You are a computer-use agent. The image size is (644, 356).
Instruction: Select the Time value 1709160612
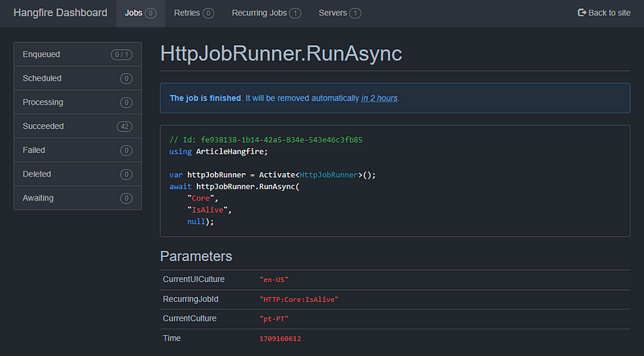pyautogui.click(x=280, y=339)
